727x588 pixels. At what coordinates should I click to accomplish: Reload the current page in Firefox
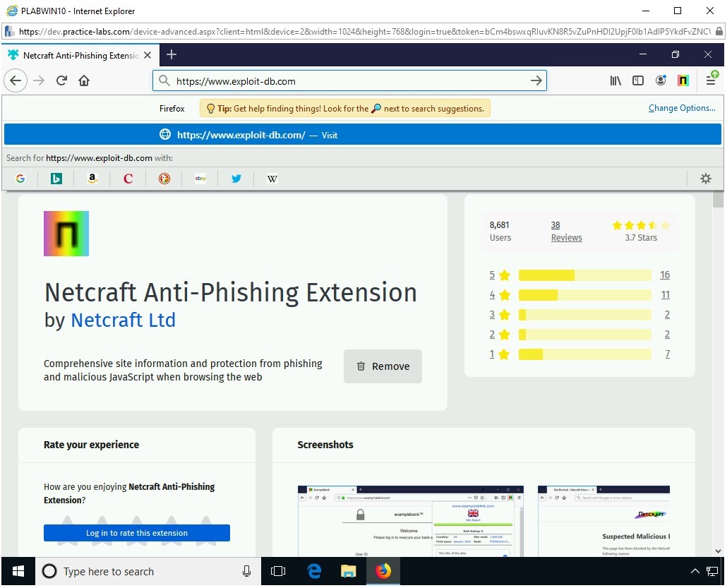(61, 80)
